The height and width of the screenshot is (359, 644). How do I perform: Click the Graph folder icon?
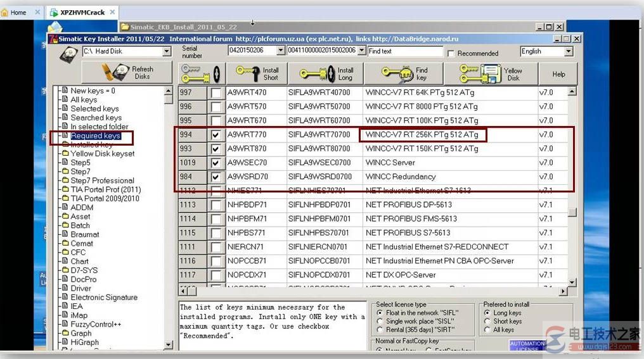pyautogui.click(x=65, y=333)
